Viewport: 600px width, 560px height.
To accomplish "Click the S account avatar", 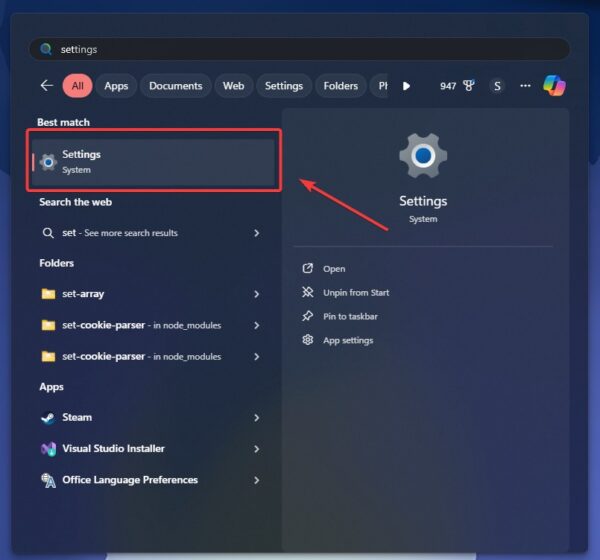I will pyautogui.click(x=497, y=86).
